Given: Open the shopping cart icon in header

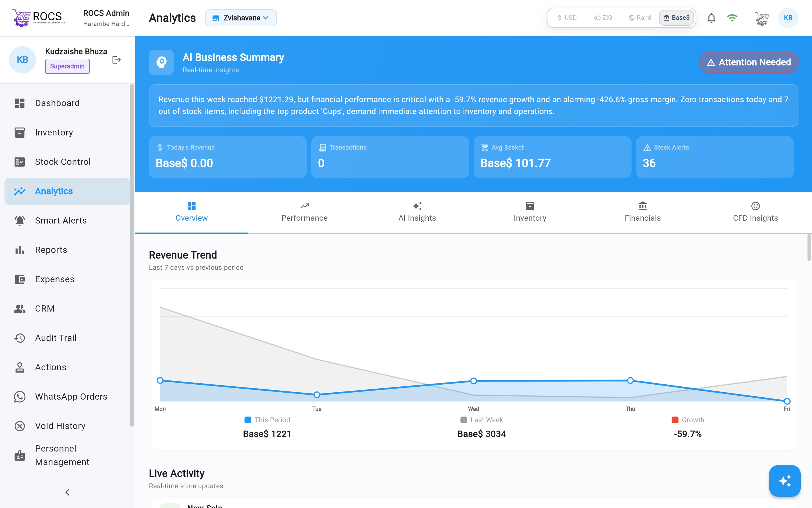Looking at the screenshot, I should [x=762, y=18].
